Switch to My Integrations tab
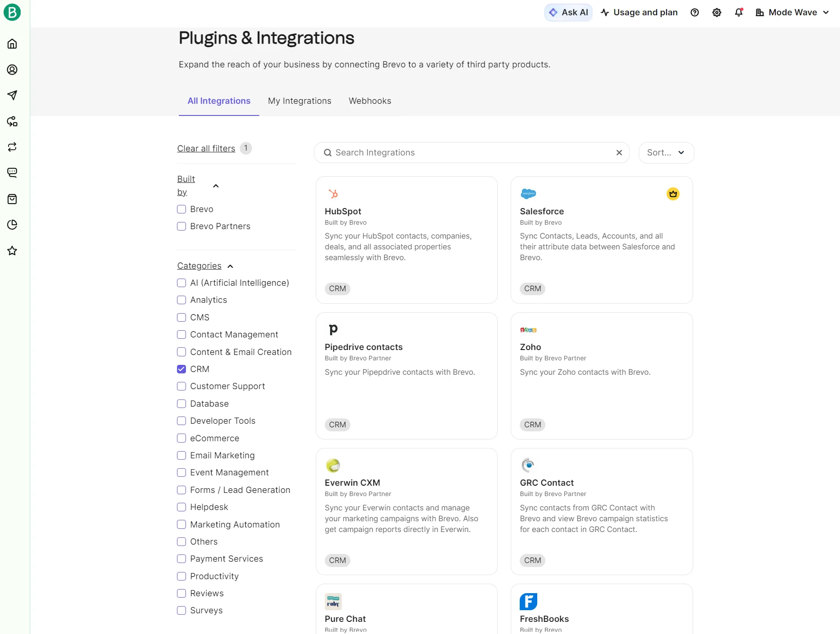The image size is (840, 634). pyautogui.click(x=300, y=101)
